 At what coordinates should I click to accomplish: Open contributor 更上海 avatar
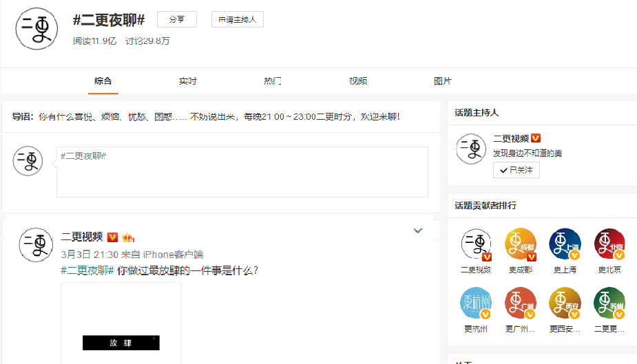coord(565,244)
